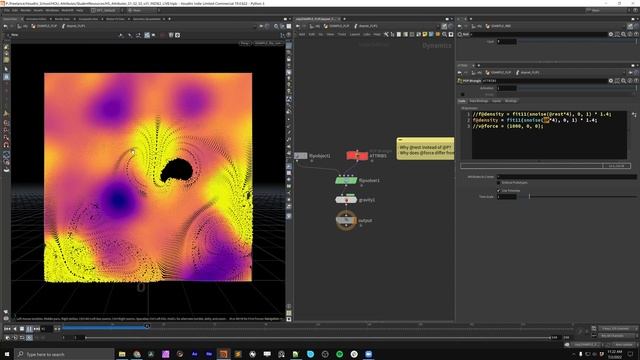Select the Code tab in POP Wrangle parameters

point(462,101)
